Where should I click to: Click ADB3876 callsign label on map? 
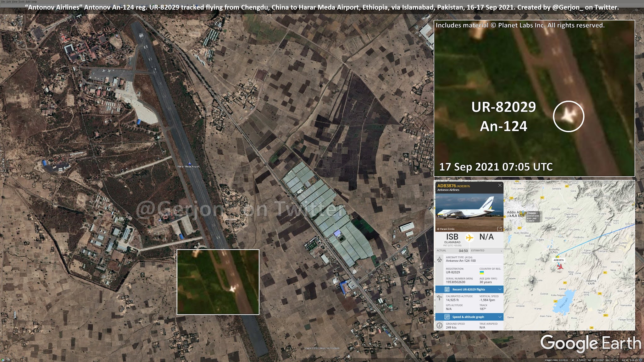click(x=558, y=260)
